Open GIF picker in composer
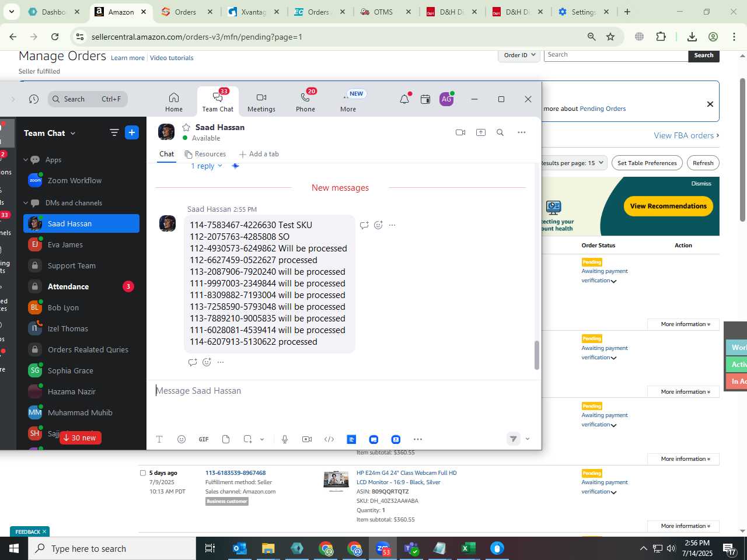The image size is (747, 560). click(204, 439)
